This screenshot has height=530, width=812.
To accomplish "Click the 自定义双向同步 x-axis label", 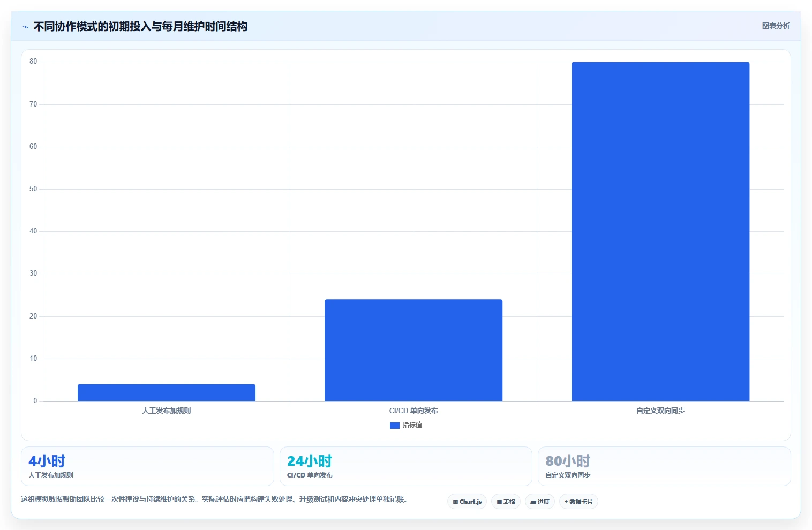I will 660,411.
